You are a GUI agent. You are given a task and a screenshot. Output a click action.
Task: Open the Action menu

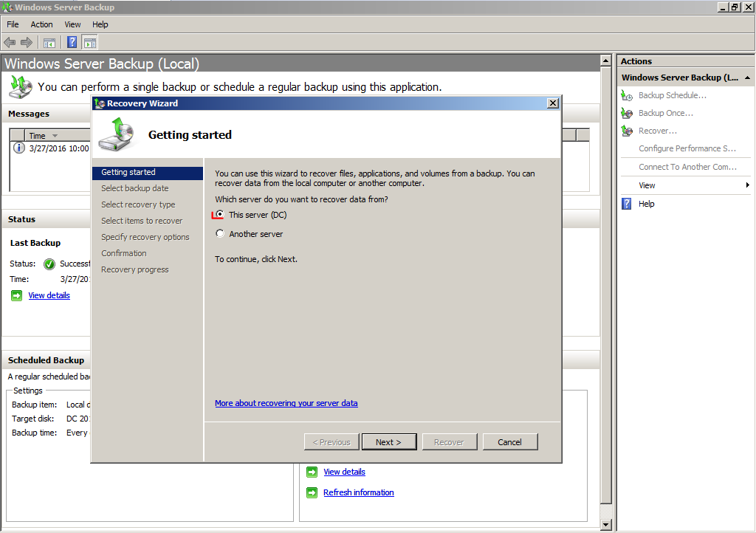click(x=41, y=24)
